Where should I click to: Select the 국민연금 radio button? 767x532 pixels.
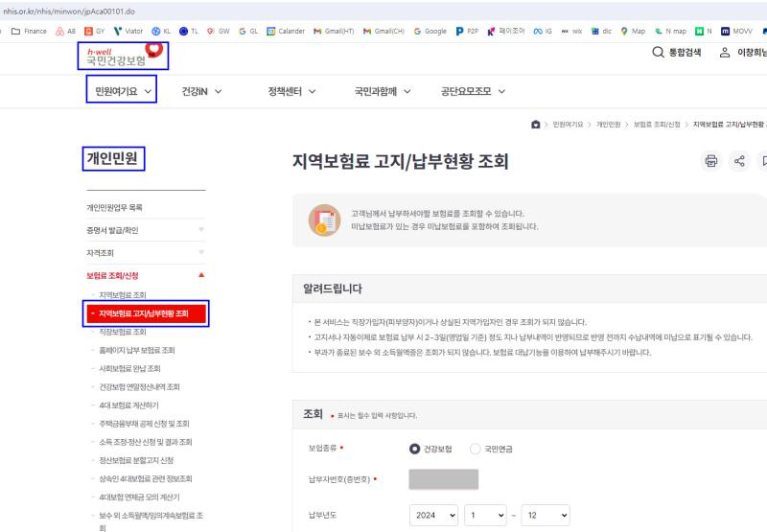tap(475, 449)
